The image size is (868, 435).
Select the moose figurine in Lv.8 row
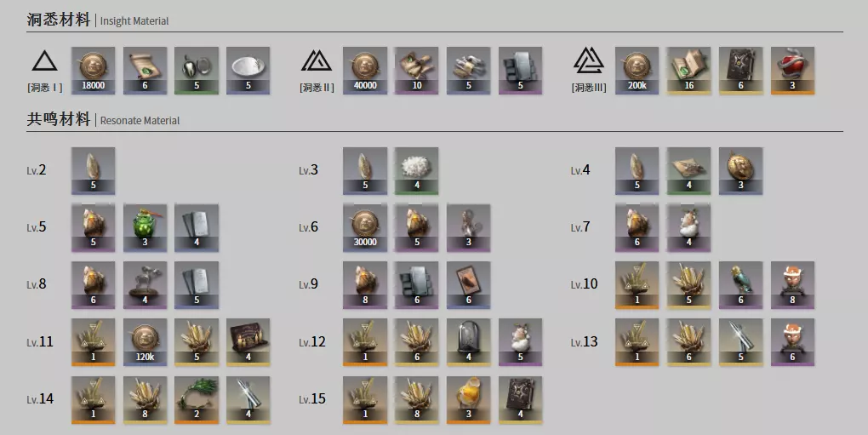click(145, 285)
